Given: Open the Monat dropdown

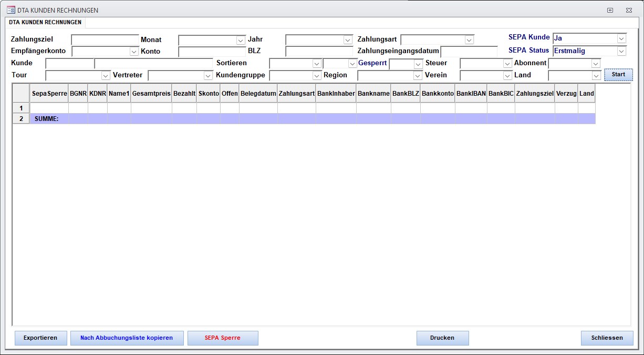Looking at the screenshot, I should pyautogui.click(x=241, y=40).
